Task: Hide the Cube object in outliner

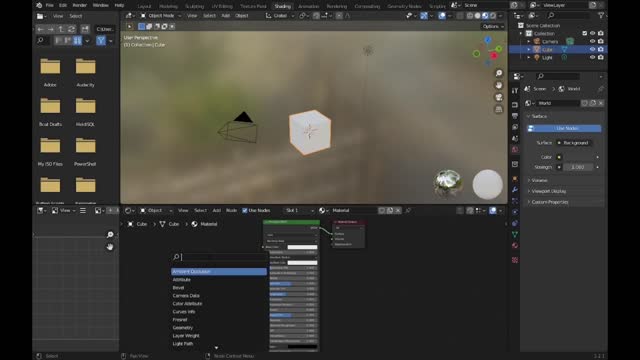Action: click(592, 49)
